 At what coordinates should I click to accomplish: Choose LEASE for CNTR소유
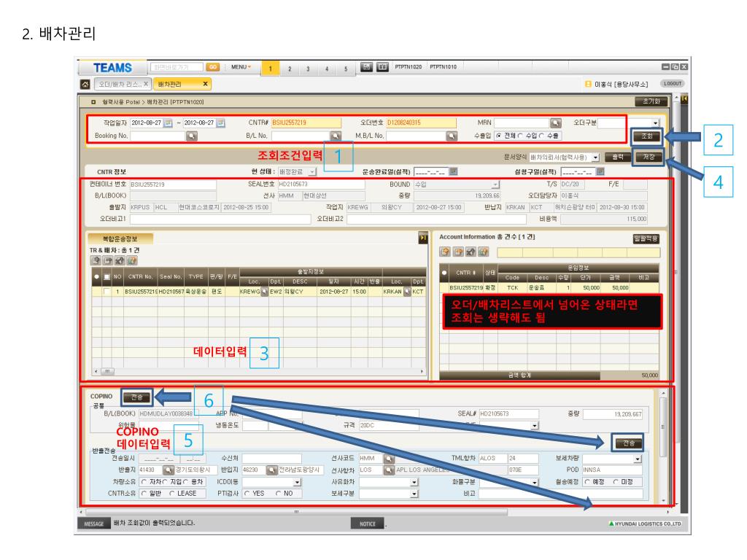tap(172, 494)
